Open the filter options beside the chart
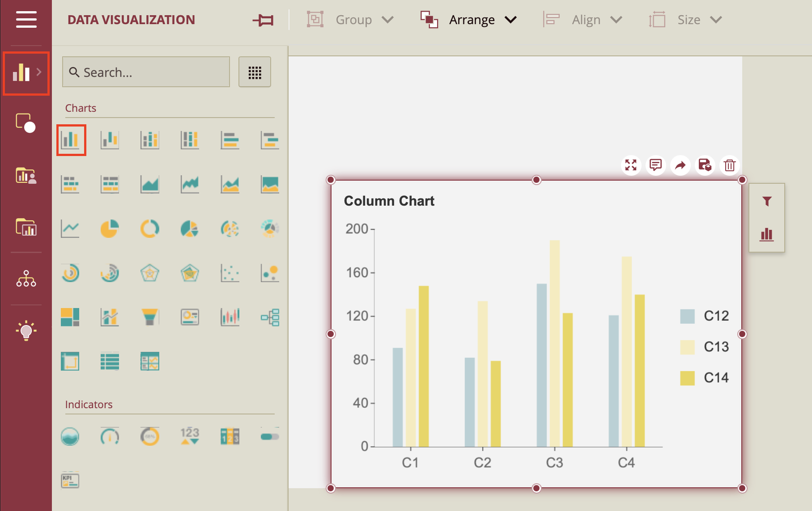 tap(767, 201)
